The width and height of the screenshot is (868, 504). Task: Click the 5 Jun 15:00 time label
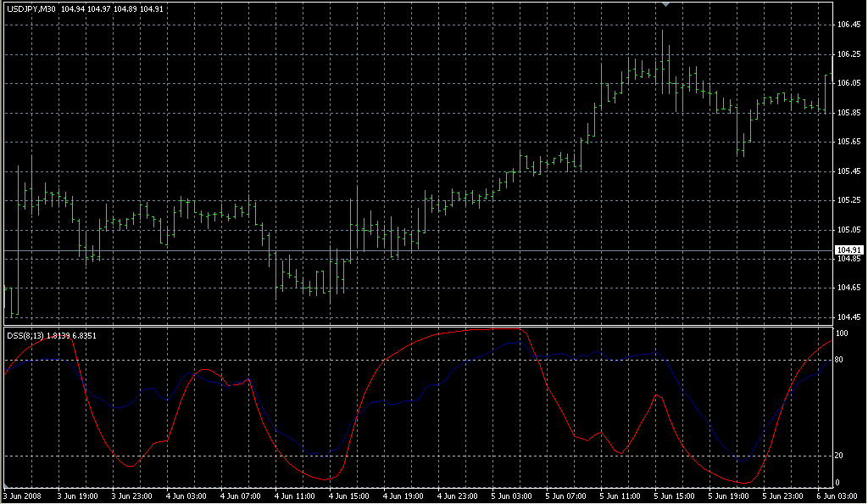click(x=675, y=495)
